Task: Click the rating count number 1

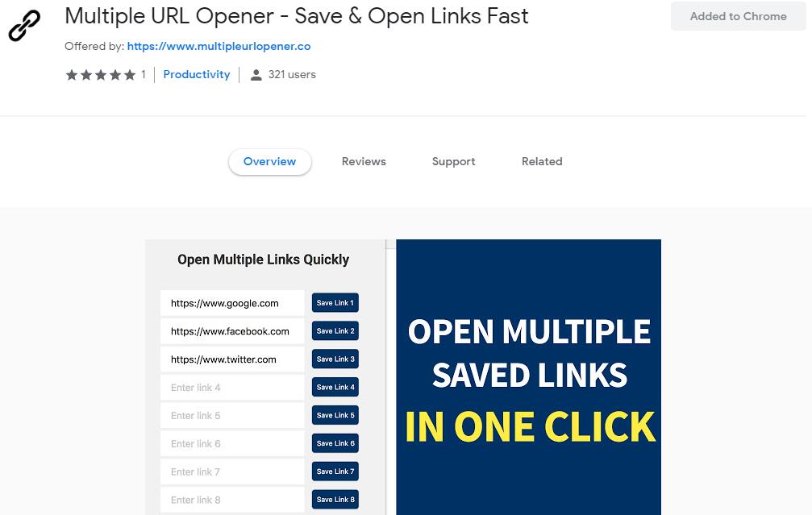Action: click(144, 74)
